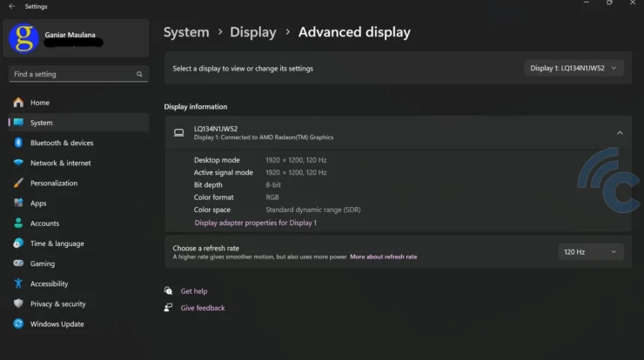644x360 pixels.
Task: Open Accounts settings
Action: pos(78,223)
